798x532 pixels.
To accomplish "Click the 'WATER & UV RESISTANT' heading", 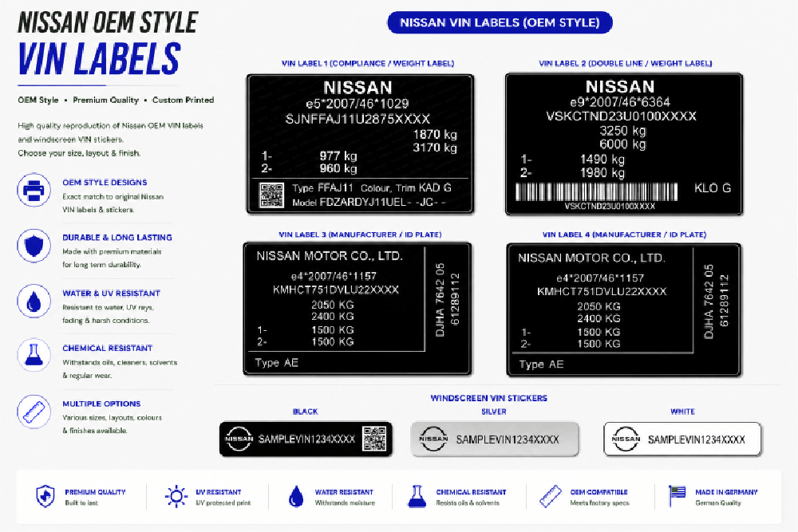I will coord(112,294).
